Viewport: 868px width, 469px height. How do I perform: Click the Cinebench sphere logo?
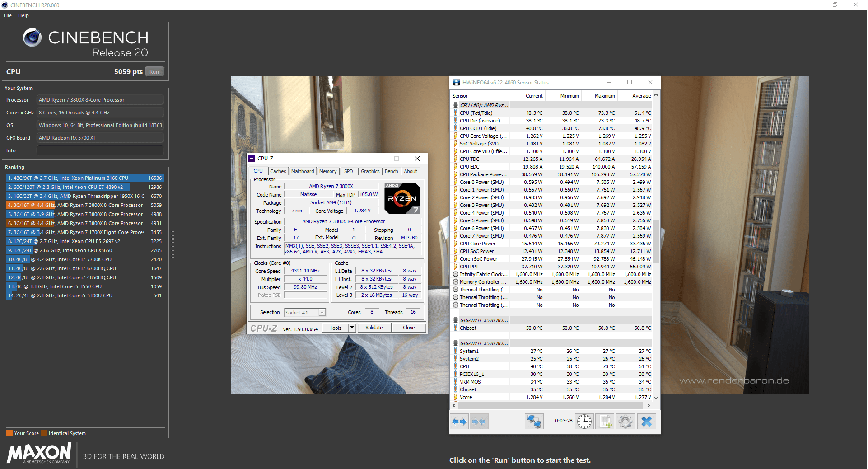point(32,37)
